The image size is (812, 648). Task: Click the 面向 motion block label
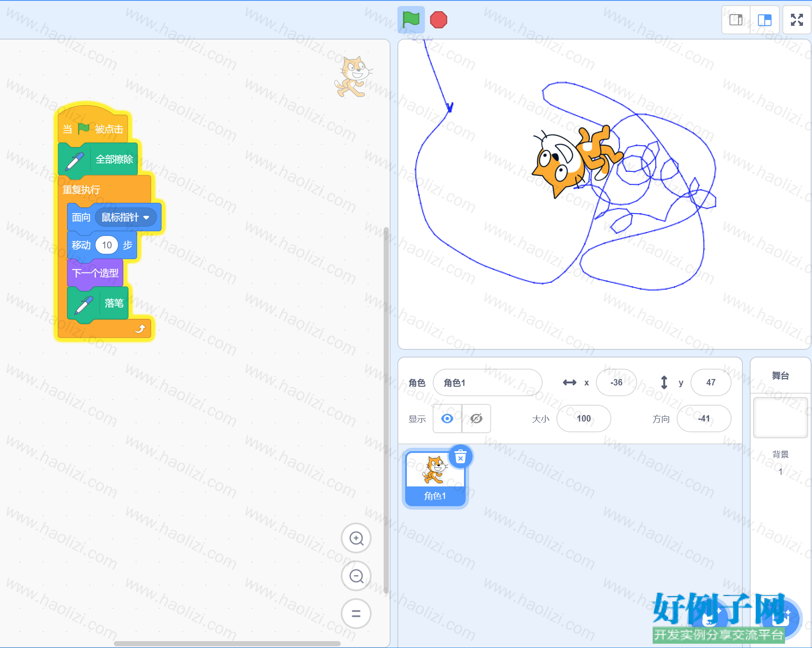pos(81,217)
